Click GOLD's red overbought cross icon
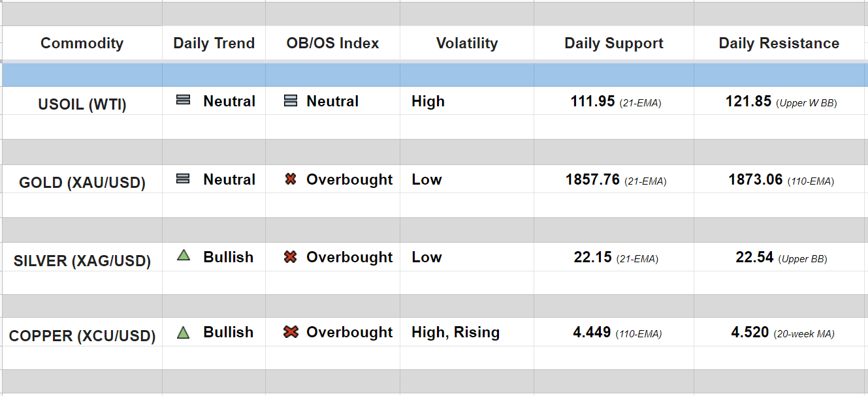 click(x=291, y=179)
